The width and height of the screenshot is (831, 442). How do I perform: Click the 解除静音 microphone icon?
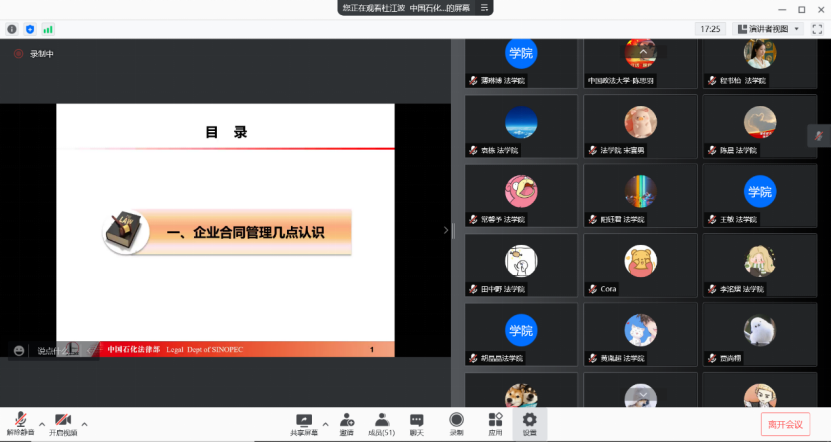tap(20, 419)
